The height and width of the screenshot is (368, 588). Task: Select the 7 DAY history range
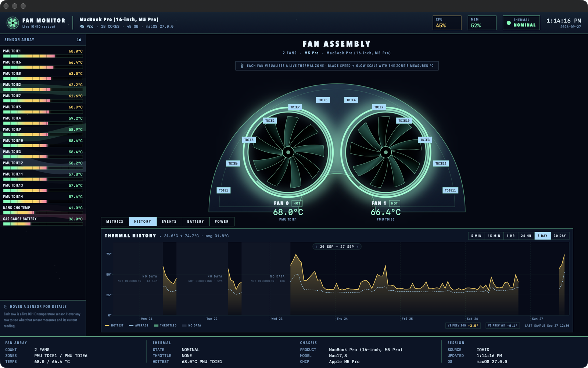pos(542,236)
